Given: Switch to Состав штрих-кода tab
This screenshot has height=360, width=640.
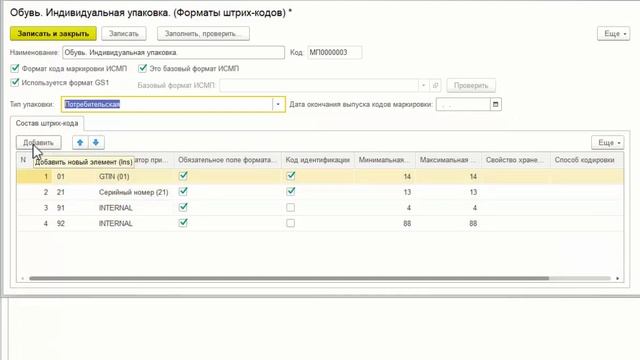Looking at the screenshot, I should (47, 123).
